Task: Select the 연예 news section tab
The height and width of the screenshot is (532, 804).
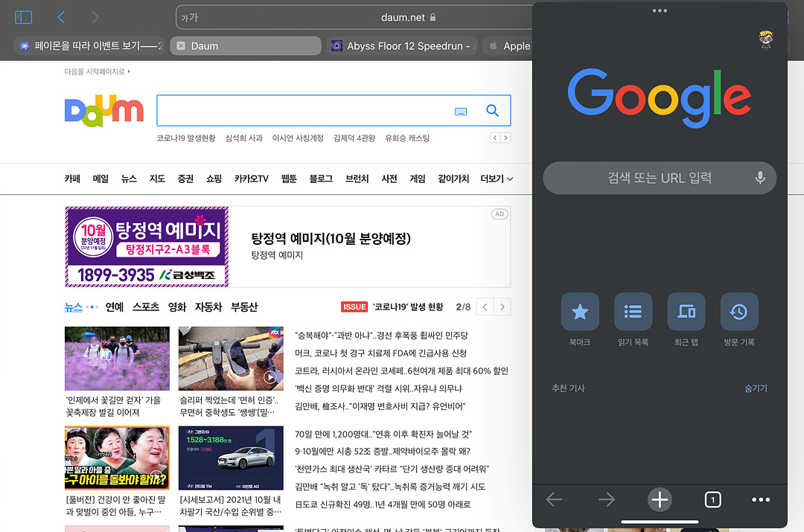Action: 115,307
